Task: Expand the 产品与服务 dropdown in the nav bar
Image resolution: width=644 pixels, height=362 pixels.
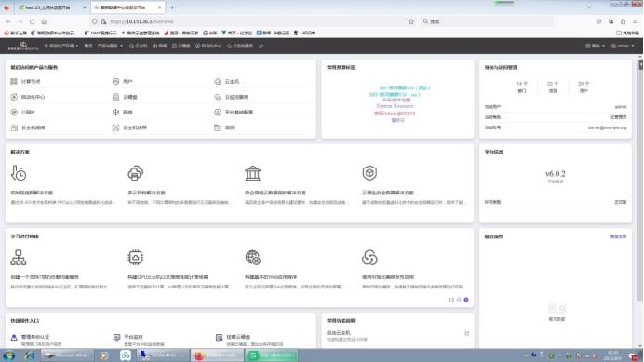Action: click(x=110, y=46)
